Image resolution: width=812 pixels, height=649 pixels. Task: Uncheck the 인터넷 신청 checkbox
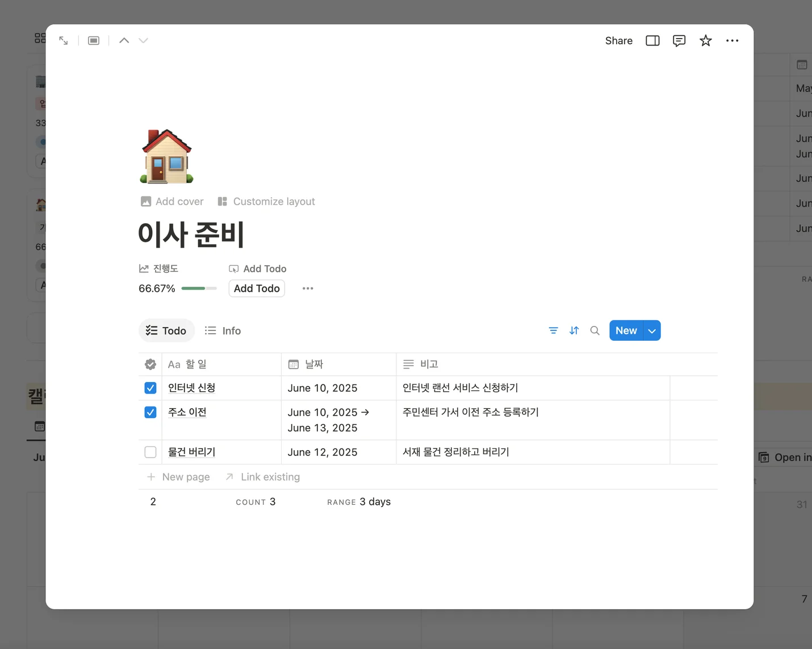pyautogui.click(x=150, y=388)
